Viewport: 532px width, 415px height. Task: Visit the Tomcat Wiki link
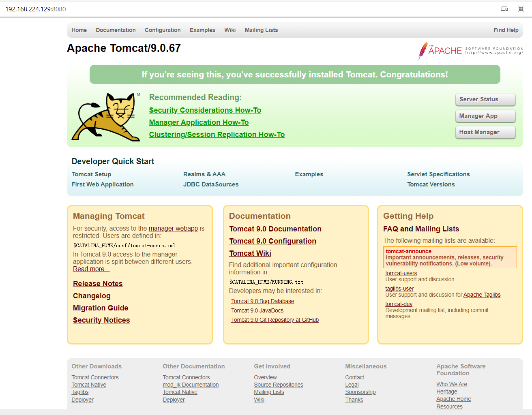(250, 253)
